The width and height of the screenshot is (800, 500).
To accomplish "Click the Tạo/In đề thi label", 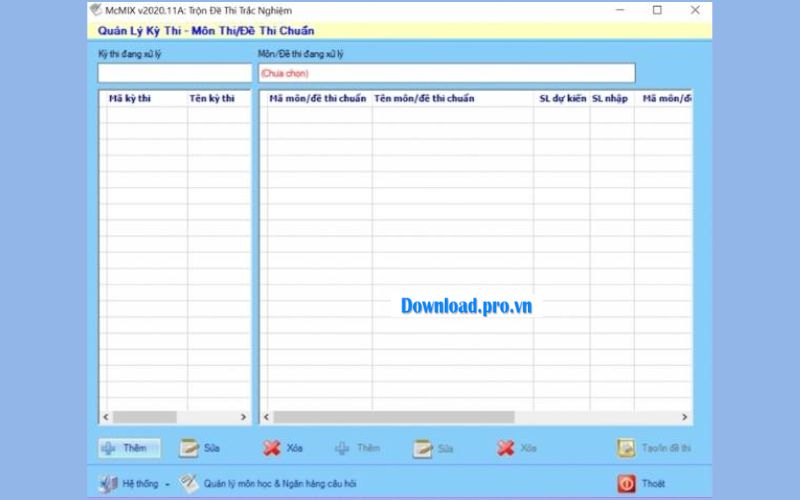I will (x=666, y=448).
